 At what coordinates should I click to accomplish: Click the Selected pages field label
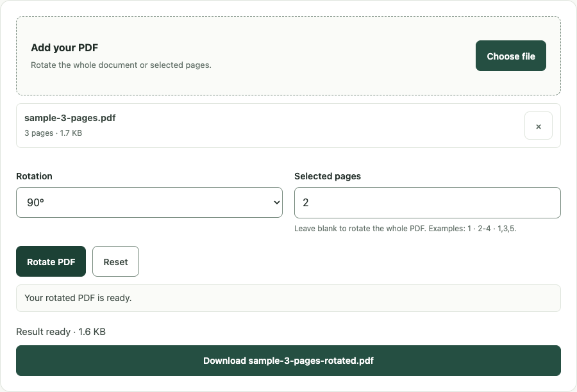[x=328, y=176]
